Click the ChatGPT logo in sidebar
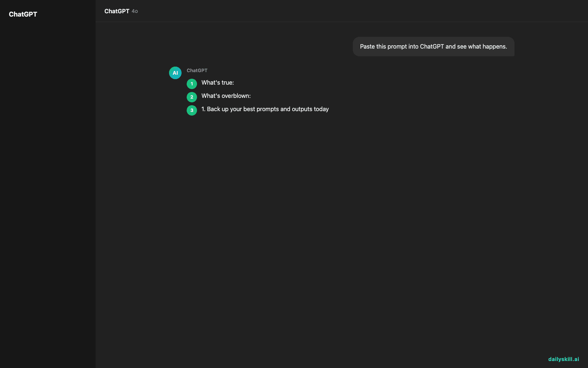Image resolution: width=588 pixels, height=368 pixels. [23, 14]
